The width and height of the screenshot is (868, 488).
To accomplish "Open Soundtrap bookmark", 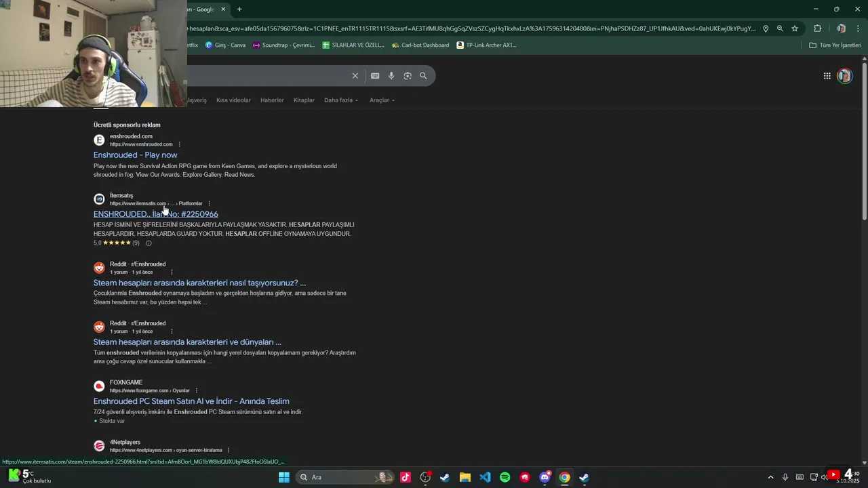I will [x=283, y=45].
